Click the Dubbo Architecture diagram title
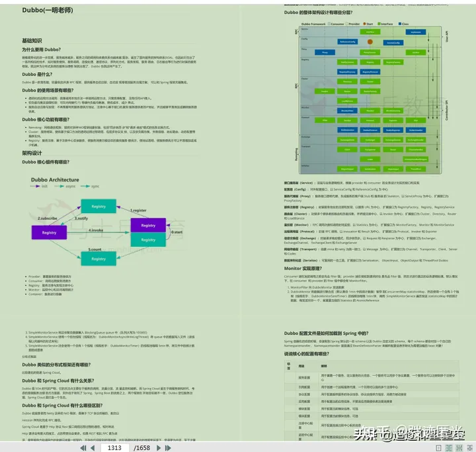 click(55, 179)
